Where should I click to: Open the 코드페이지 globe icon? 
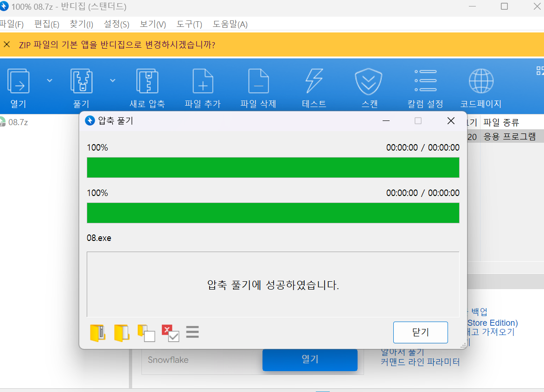[481, 81]
